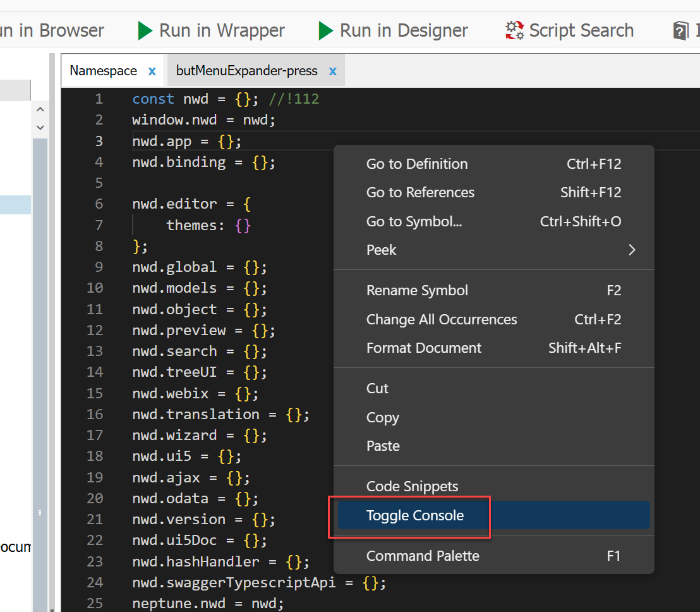Screen dimensions: 700x612
Task: Click the Run in Designer play icon
Action: pyautogui.click(x=326, y=31)
